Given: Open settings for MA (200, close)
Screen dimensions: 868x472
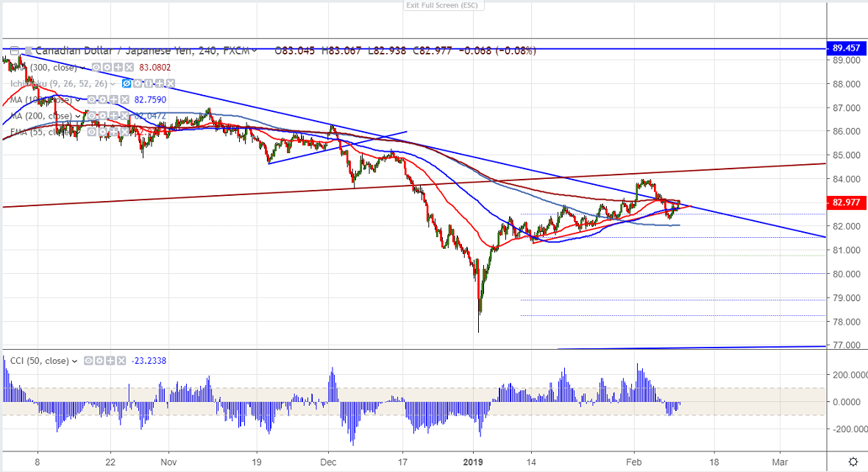Looking at the screenshot, I should 102,116.
